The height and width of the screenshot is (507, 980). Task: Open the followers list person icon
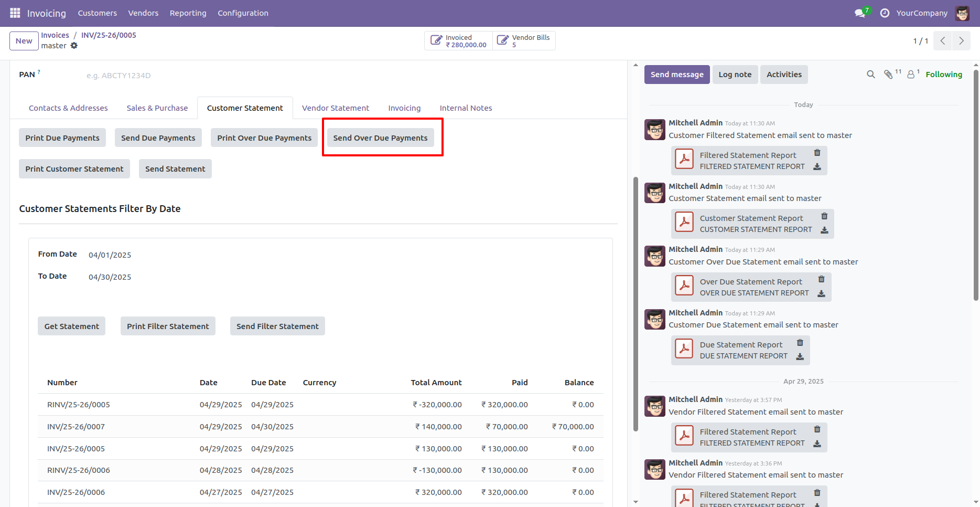[x=910, y=74]
